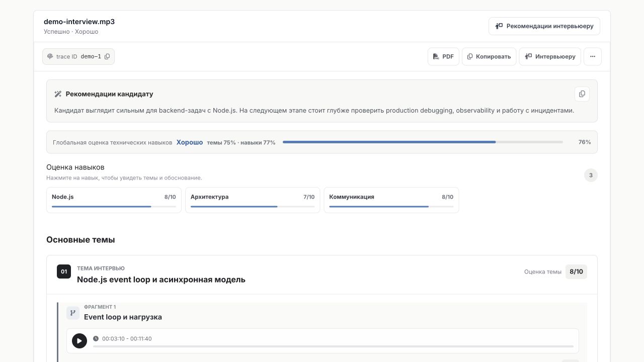
Task: Click the Копировать button
Action: 489,56
